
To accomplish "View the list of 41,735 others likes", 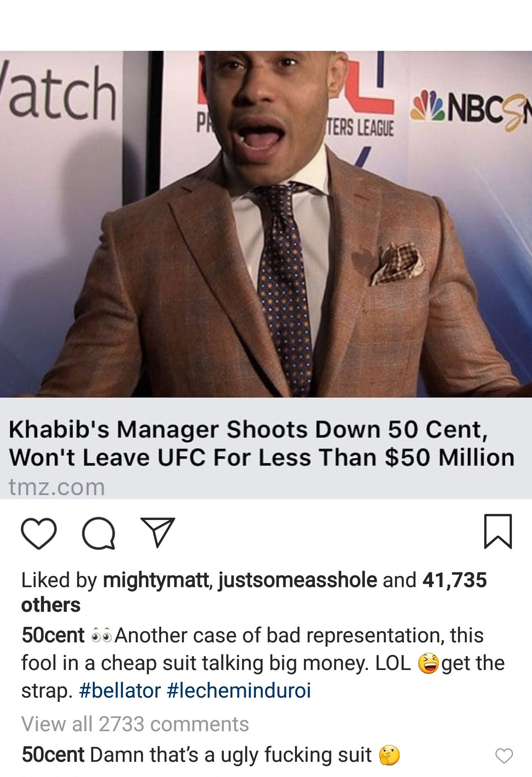I will point(254,593).
